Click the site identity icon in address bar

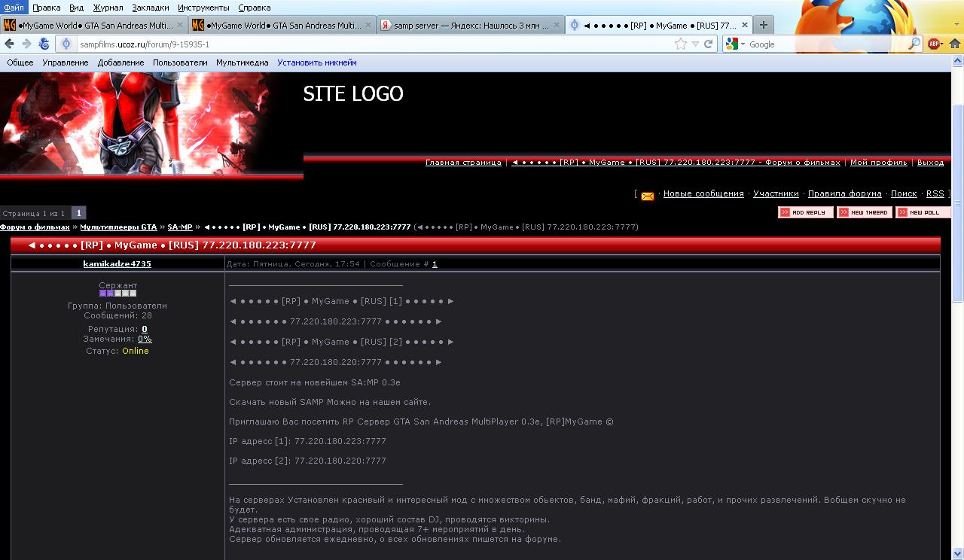pyautogui.click(x=66, y=44)
